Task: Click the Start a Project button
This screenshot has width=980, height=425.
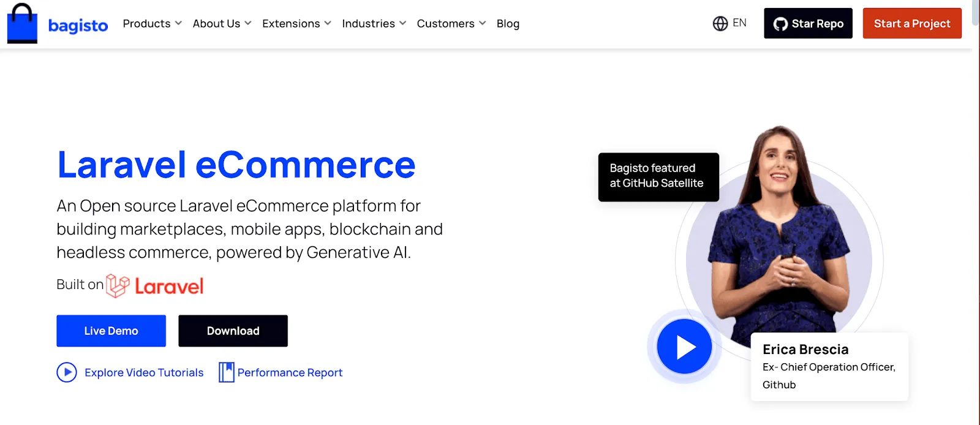Action: point(912,23)
